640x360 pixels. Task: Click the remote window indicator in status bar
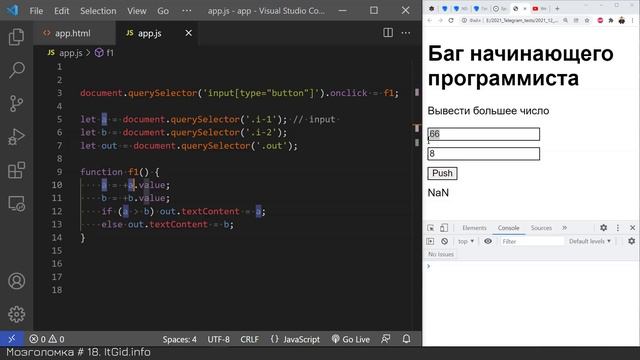pos(11,339)
